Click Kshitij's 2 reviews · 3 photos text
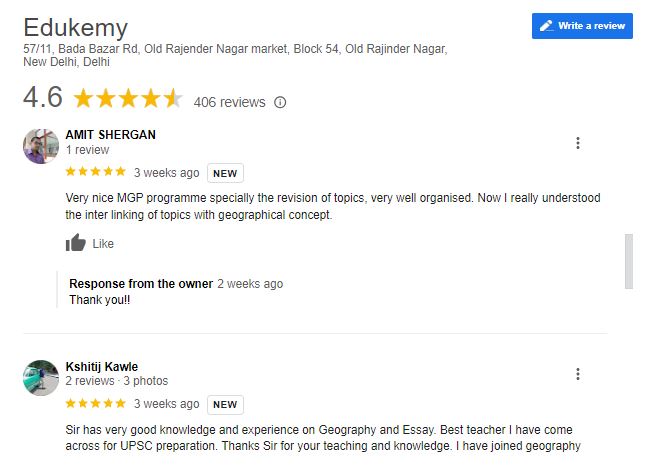 117,381
